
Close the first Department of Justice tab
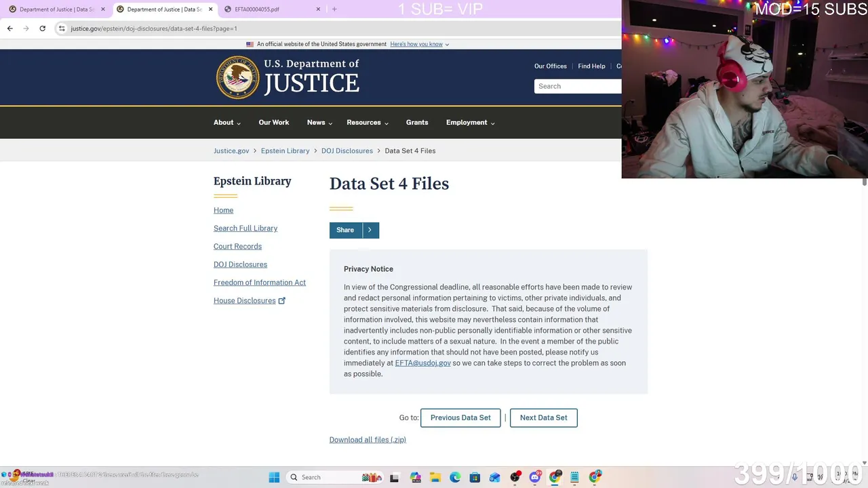pyautogui.click(x=103, y=9)
